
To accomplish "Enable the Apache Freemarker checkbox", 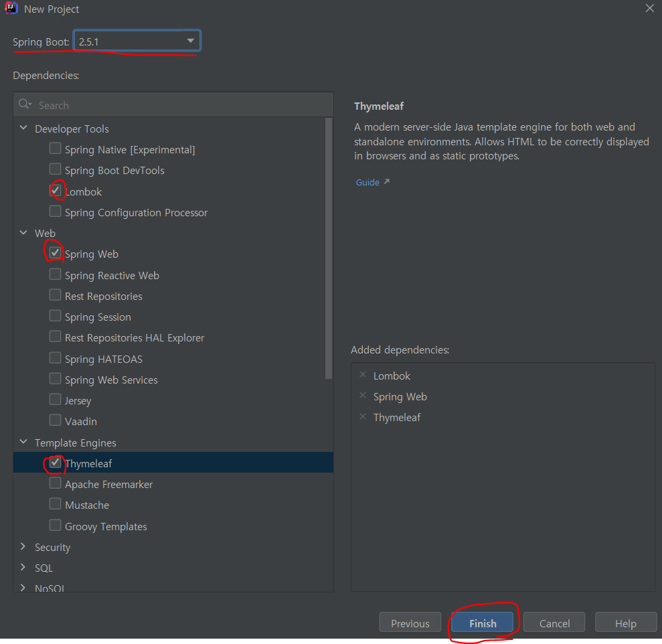I will 55,483.
